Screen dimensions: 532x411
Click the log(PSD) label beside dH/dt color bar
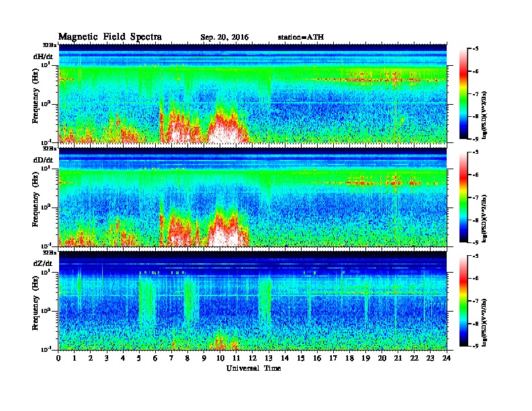484,115
